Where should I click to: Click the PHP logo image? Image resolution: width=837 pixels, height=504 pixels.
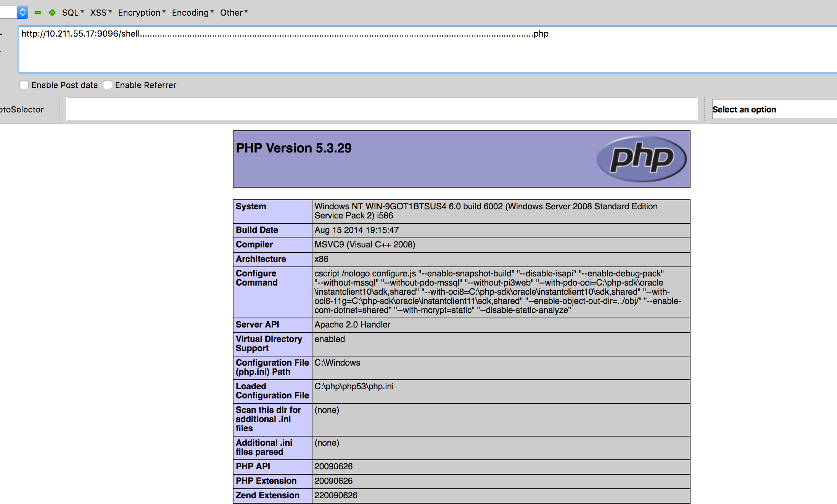pos(641,159)
